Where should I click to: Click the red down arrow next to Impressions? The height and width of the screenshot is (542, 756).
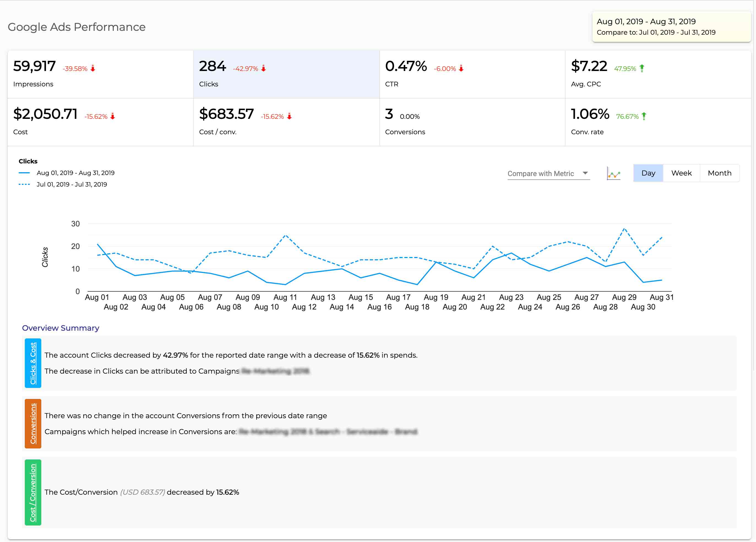pyautogui.click(x=93, y=68)
